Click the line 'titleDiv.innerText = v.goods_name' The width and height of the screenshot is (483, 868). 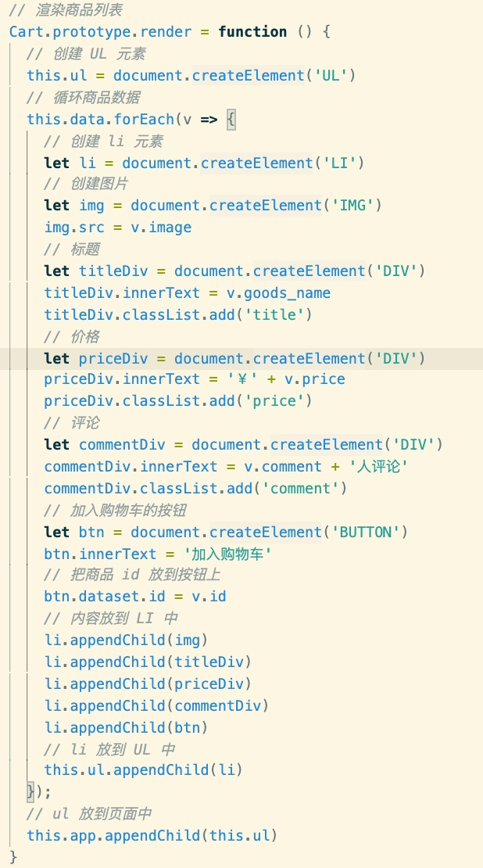tap(188, 292)
